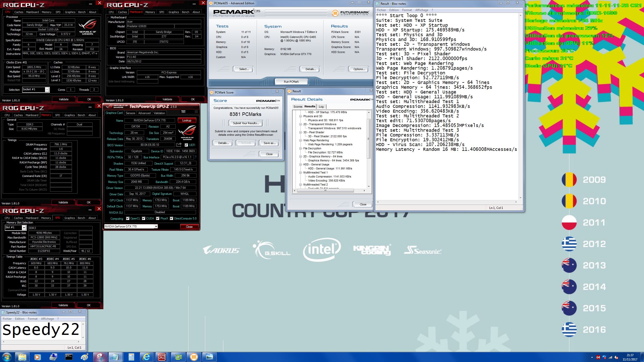
Task: Click Validate in the Mainboard CPU-Z window
Action: (167, 99)
